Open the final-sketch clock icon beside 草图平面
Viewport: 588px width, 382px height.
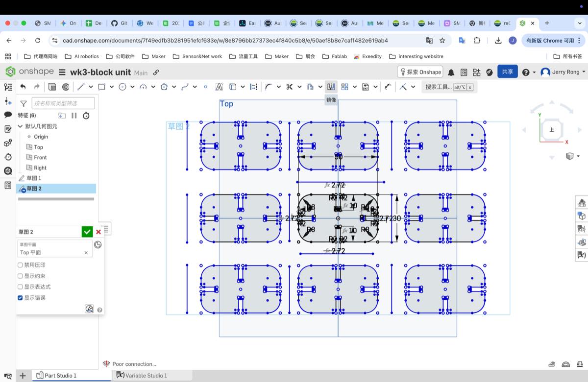point(98,244)
